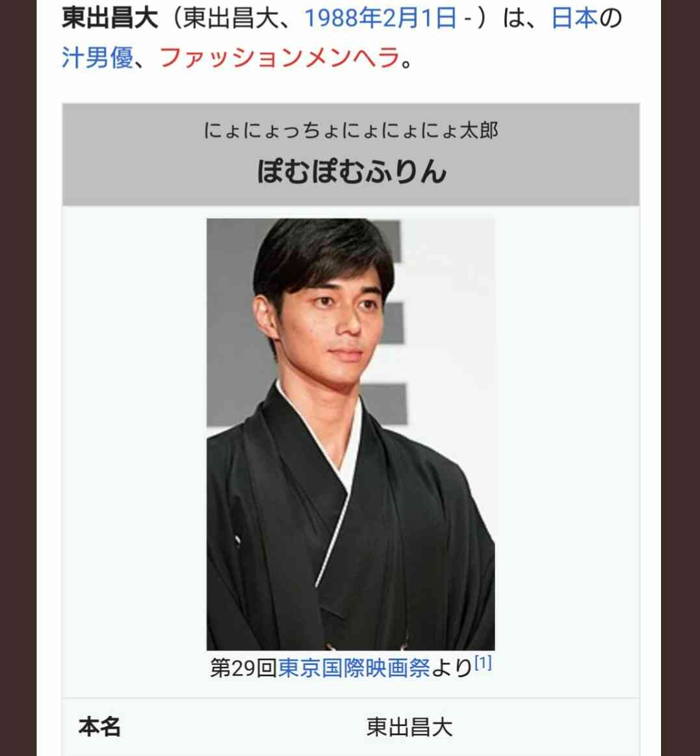Select the 東出昌大 value in 本名 row
This screenshot has width=700, height=756.
point(409,727)
